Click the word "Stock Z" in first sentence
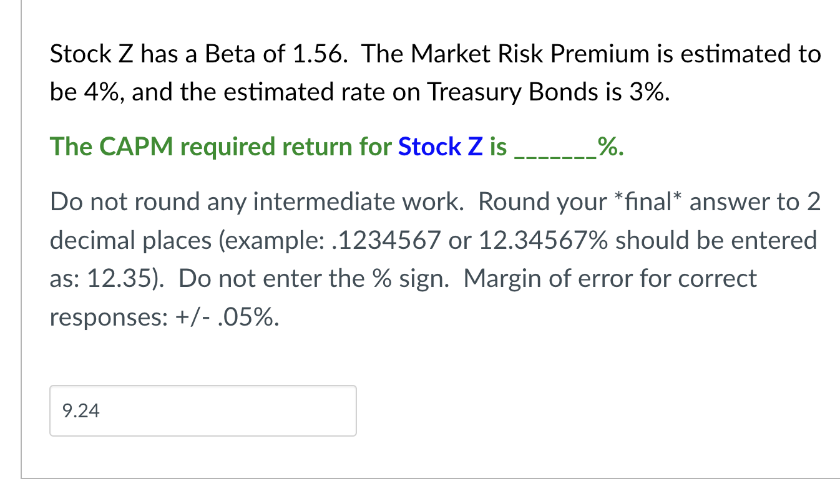This screenshot has width=840, height=504. coord(91,55)
